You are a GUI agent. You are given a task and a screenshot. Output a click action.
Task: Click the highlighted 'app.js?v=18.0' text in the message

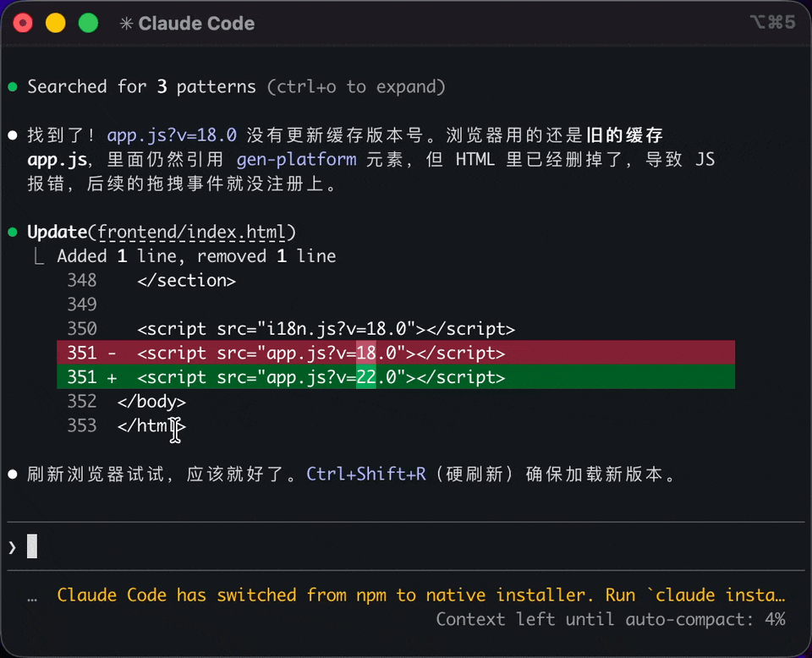point(172,135)
